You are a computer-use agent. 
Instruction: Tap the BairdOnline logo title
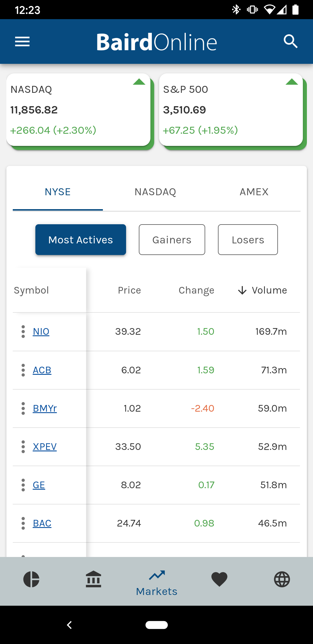[157, 42]
